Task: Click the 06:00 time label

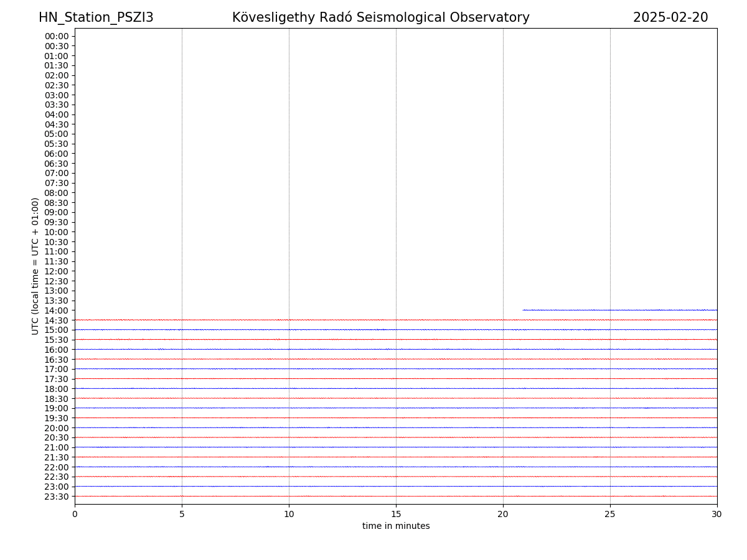Action: click(57, 154)
